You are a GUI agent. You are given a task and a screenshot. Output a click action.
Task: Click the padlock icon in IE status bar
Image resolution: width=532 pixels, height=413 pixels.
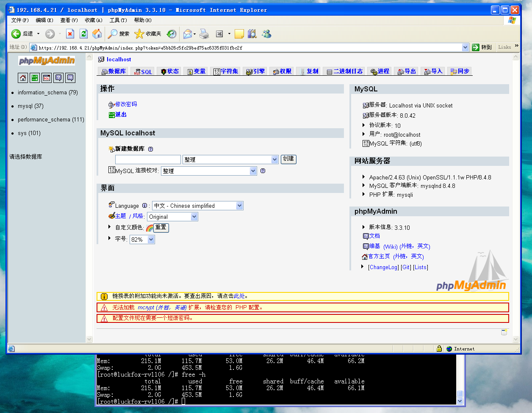click(439, 349)
